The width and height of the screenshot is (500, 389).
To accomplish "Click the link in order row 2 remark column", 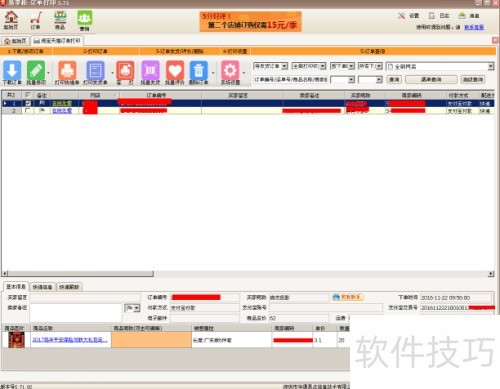I will click(x=62, y=111).
